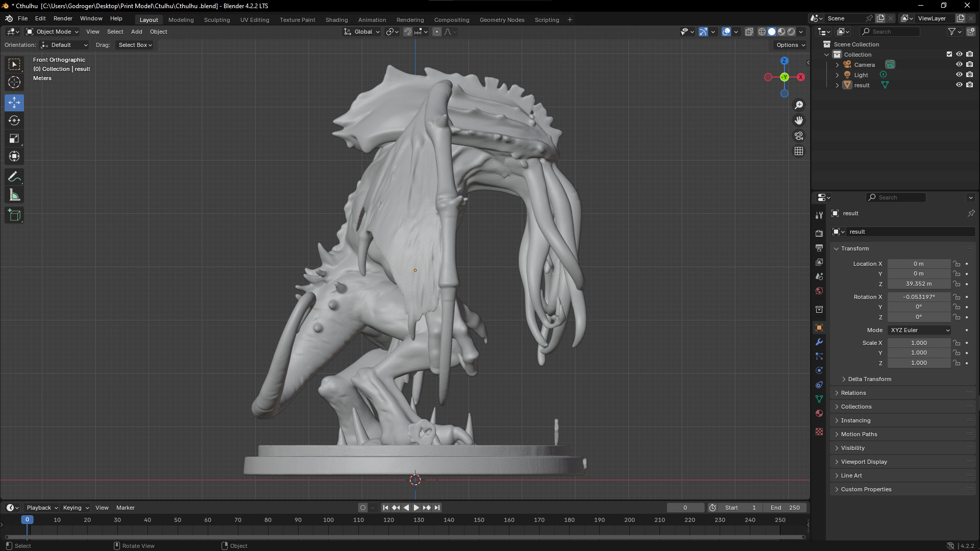Select the Scale tool
This screenshot has height=551, width=980.
click(14, 138)
